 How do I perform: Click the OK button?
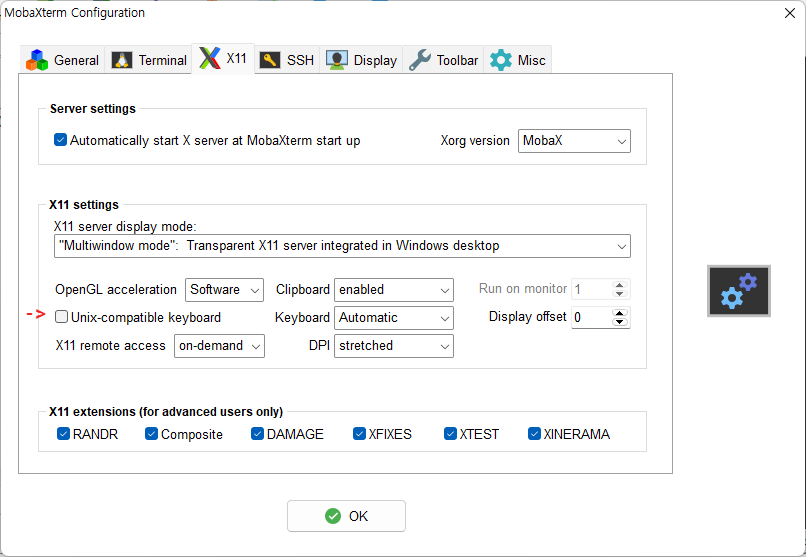(346, 516)
